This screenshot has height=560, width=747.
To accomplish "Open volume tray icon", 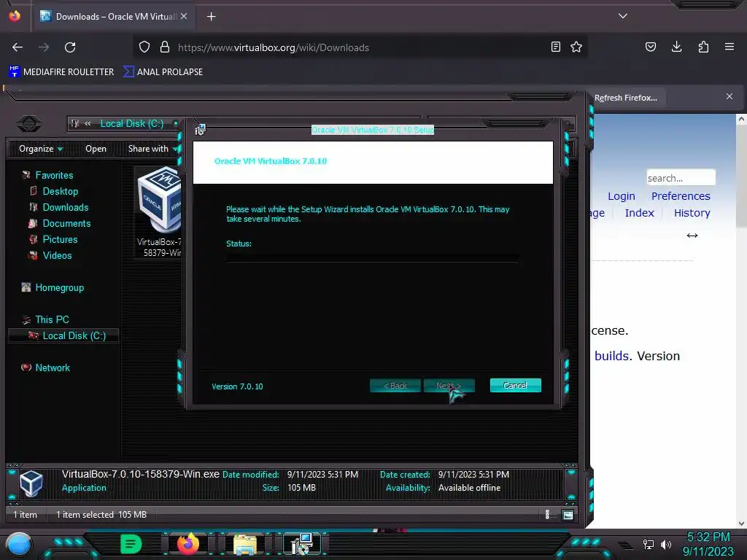I will tap(666, 544).
